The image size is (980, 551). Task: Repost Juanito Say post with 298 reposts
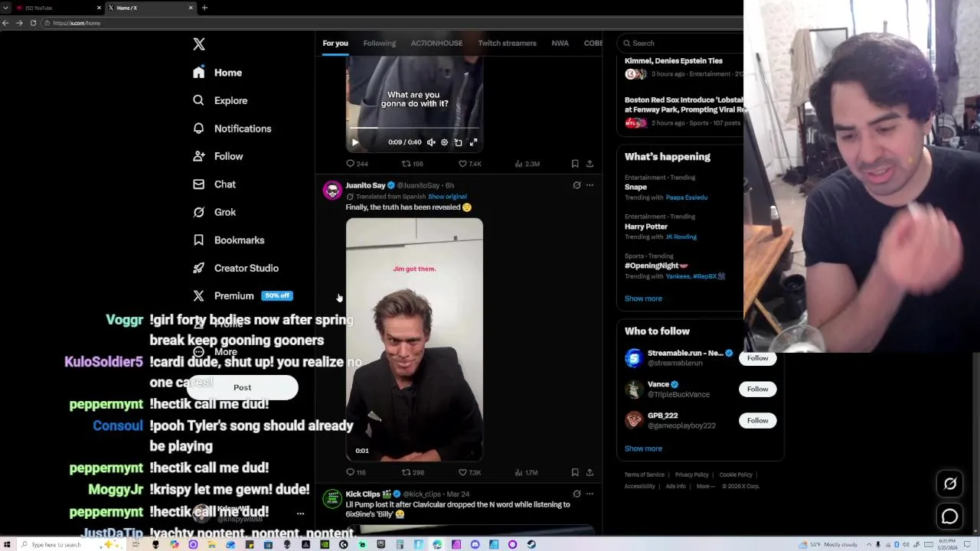click(413, 473)
